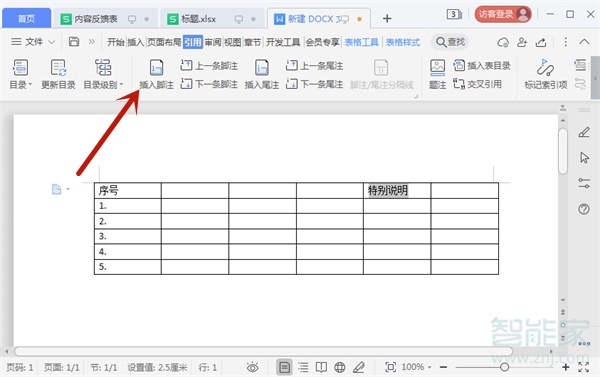
Task: Open the 目录 table of contents button
Action: point(20,74)
